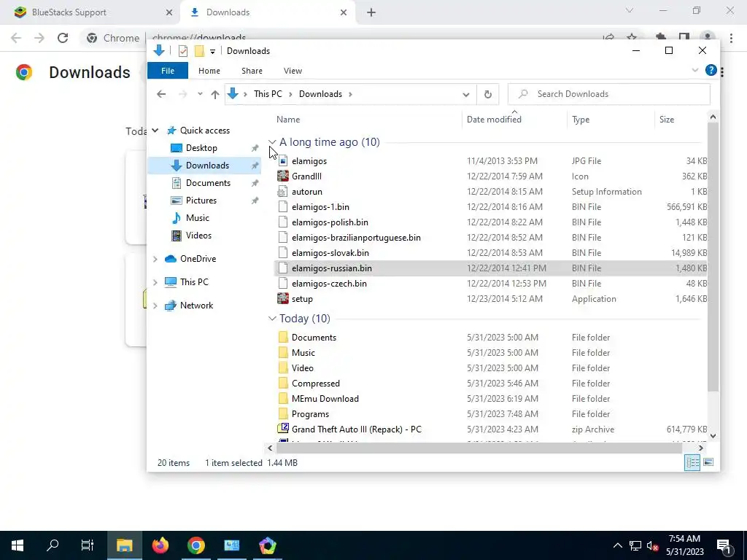Open the Share ribbon tab

pos(252,71)
